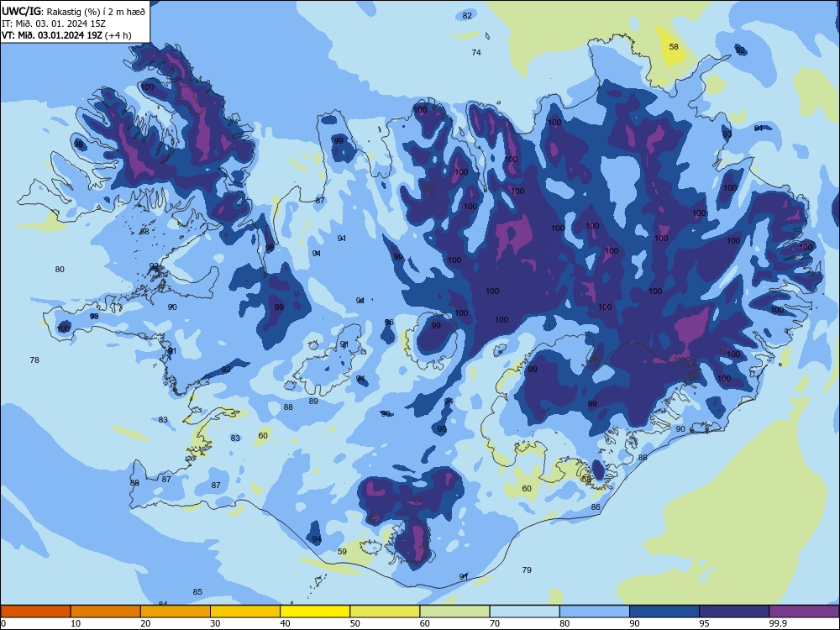840x630 pixels.
Task: Click the humidity value '79' on the map
Action: 527,570
